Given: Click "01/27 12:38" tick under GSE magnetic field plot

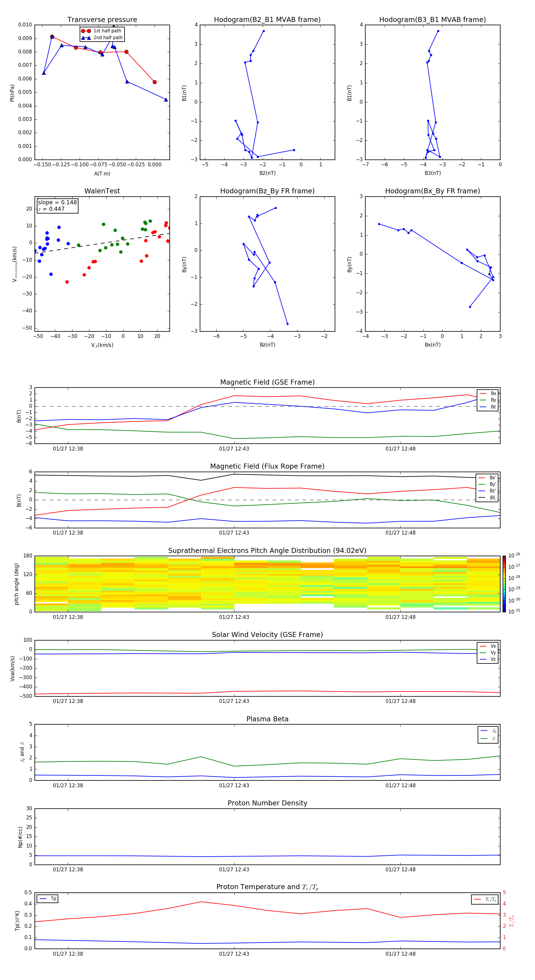Looking at the screenshot, I should [x=68, y=449].
